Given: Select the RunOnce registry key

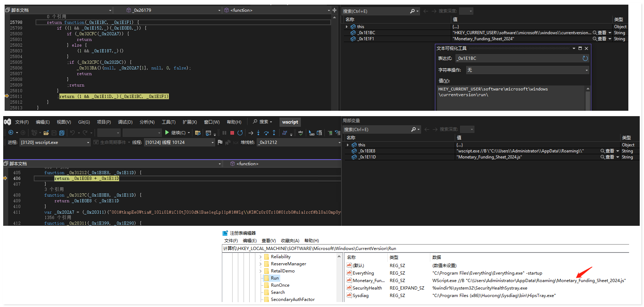Looking at the screenshot, I should pyautogui.click(x=280, y=285).
